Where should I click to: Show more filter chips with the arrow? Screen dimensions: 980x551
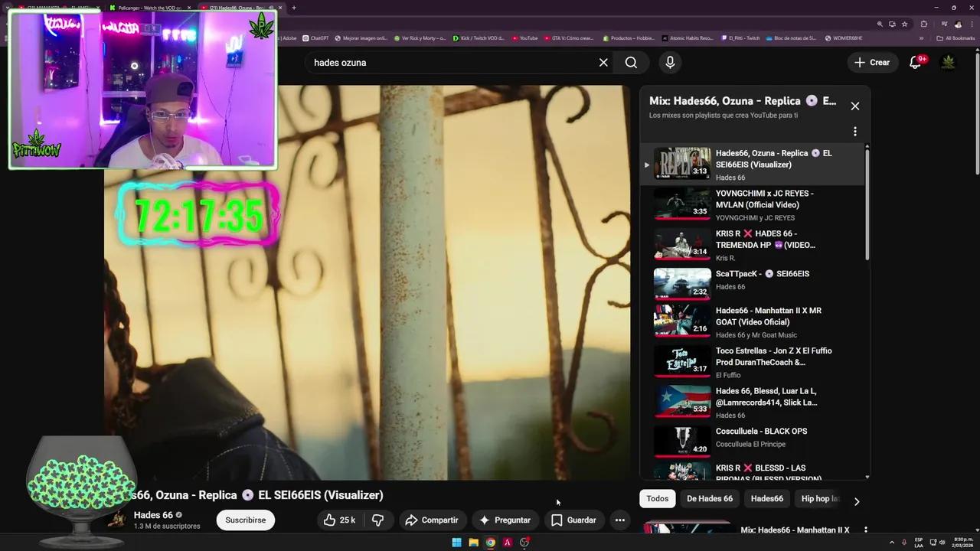(857, 501)
